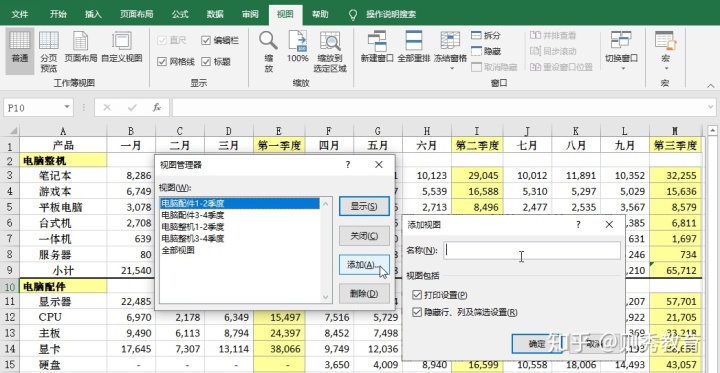
Task: Uncheck Print settings (打印设置) option
Action: 417,294
